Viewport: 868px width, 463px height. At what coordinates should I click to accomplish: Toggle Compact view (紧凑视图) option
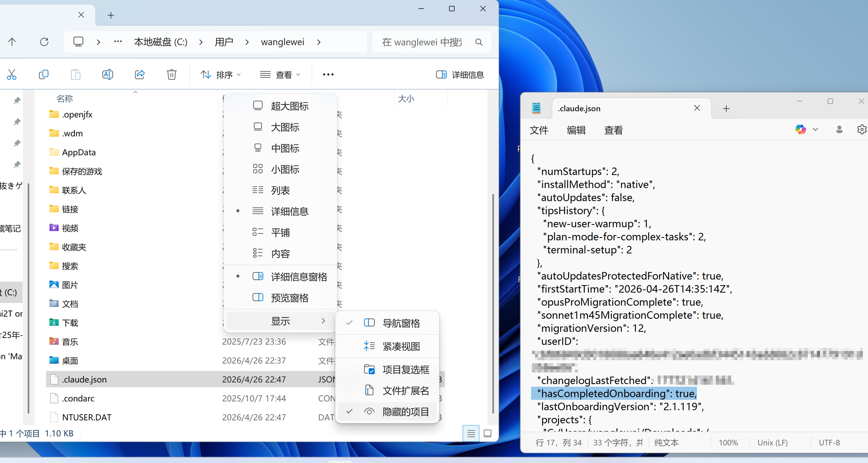(388, 346)
